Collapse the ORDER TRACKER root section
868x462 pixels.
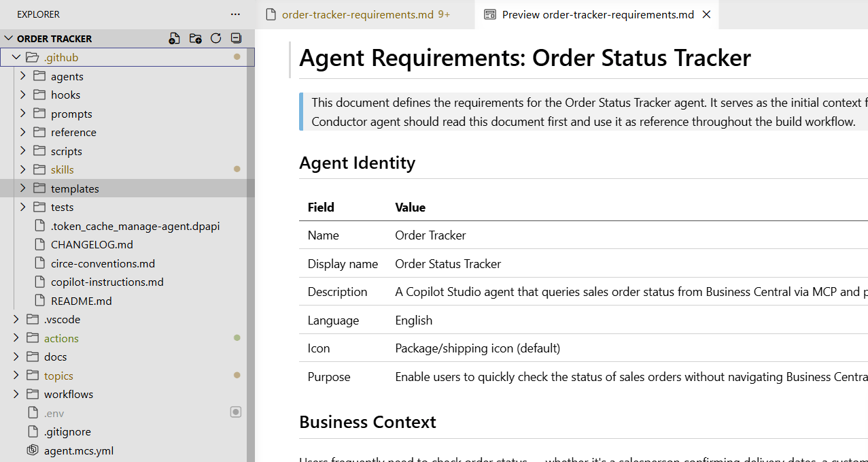coord(9,39)
